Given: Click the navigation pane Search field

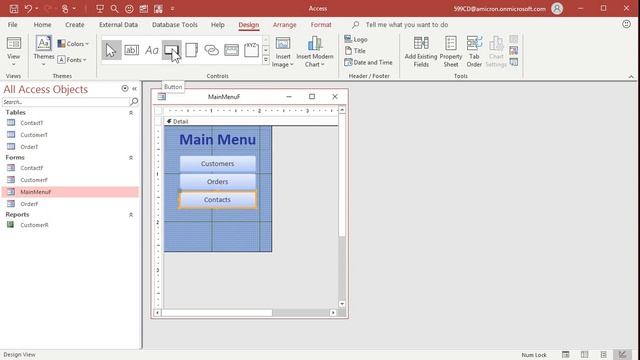Looking at the screenshot, I should (66, 102).
